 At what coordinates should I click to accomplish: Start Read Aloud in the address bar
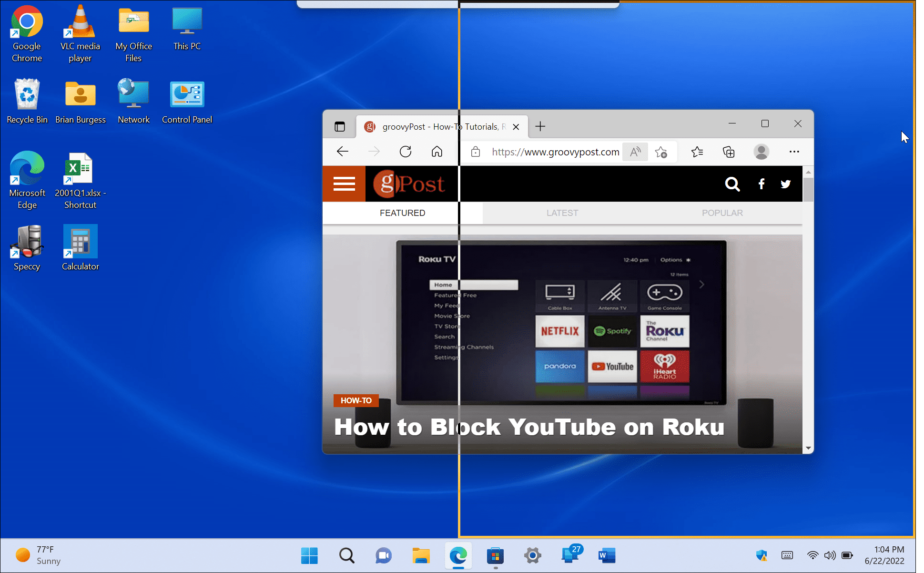(635, 152)
